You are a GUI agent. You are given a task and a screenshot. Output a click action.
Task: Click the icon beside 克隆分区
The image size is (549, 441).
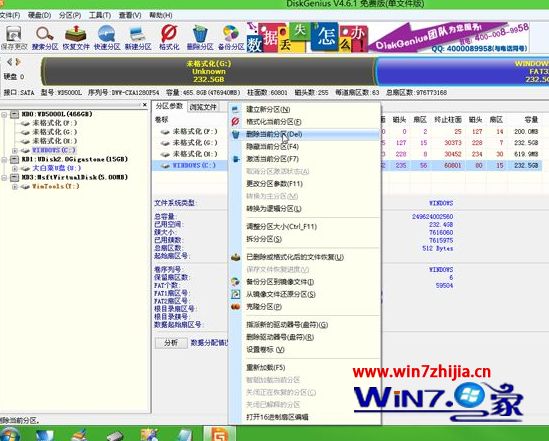tap(236, 307)
